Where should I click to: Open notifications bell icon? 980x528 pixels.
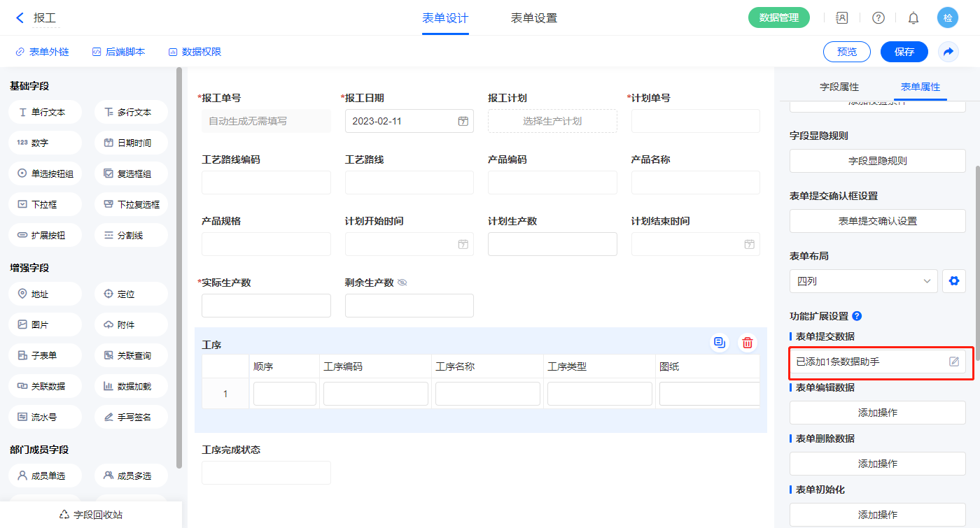913,18
